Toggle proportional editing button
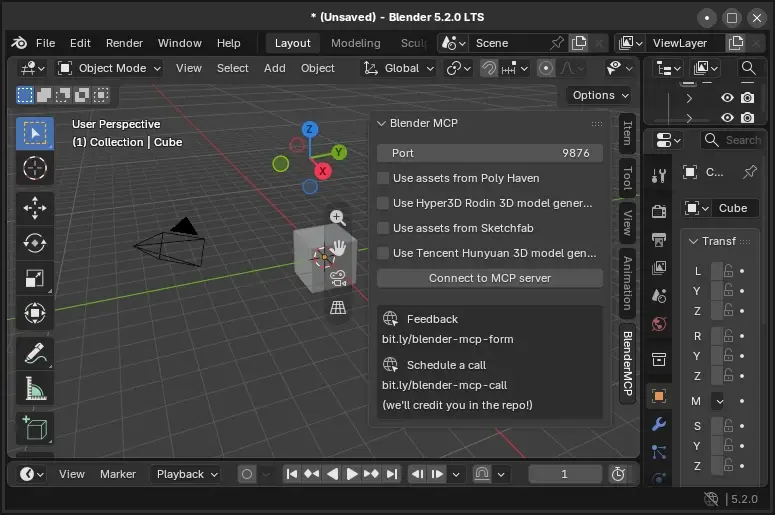The image size is (775, 515). coord(546,68)
